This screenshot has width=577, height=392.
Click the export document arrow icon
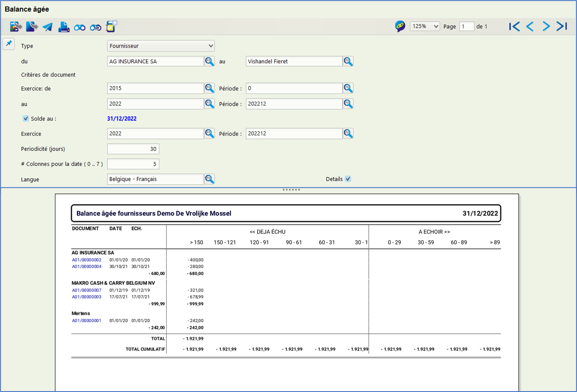32,27
